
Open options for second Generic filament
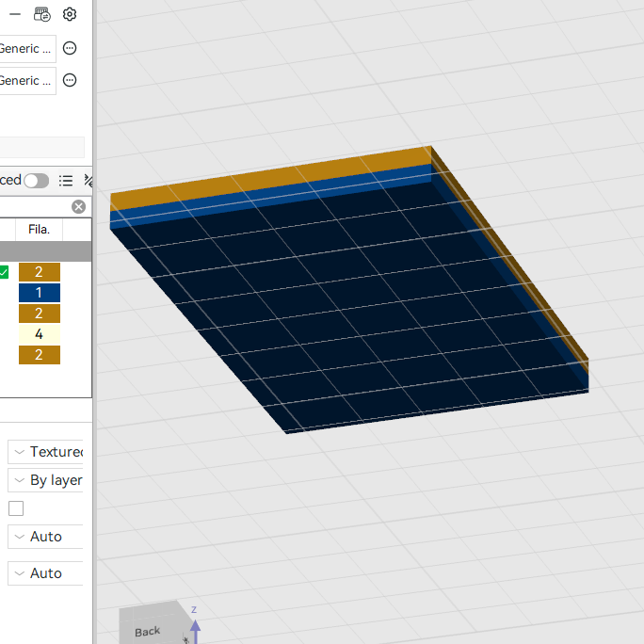(x=70, y=80)
